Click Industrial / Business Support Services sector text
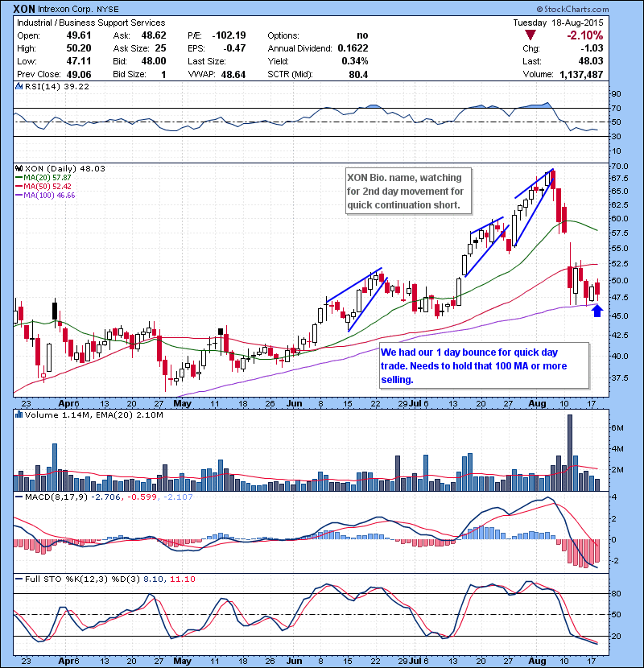This screenshot has height=668, width=644. point(91,23)
